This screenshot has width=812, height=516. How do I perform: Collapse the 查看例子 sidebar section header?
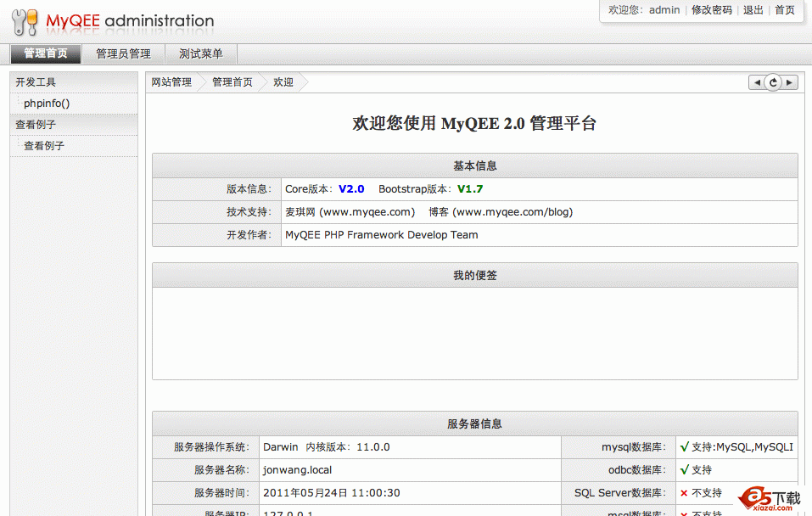34,124
